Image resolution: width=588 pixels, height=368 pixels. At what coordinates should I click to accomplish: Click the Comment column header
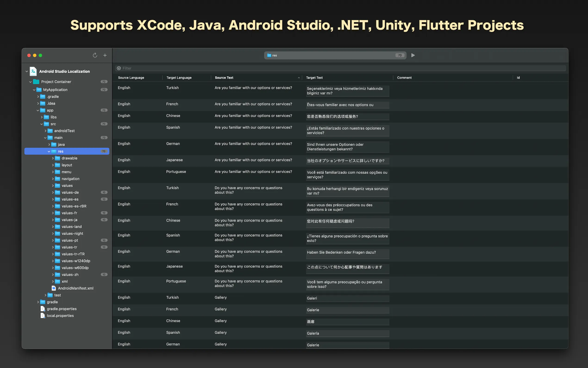point(404,78)
